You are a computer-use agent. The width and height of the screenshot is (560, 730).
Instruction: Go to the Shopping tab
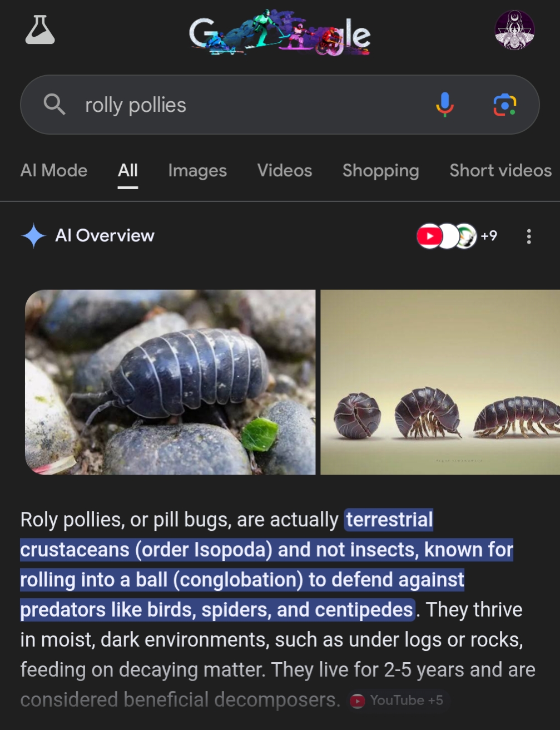coord(381,170)
